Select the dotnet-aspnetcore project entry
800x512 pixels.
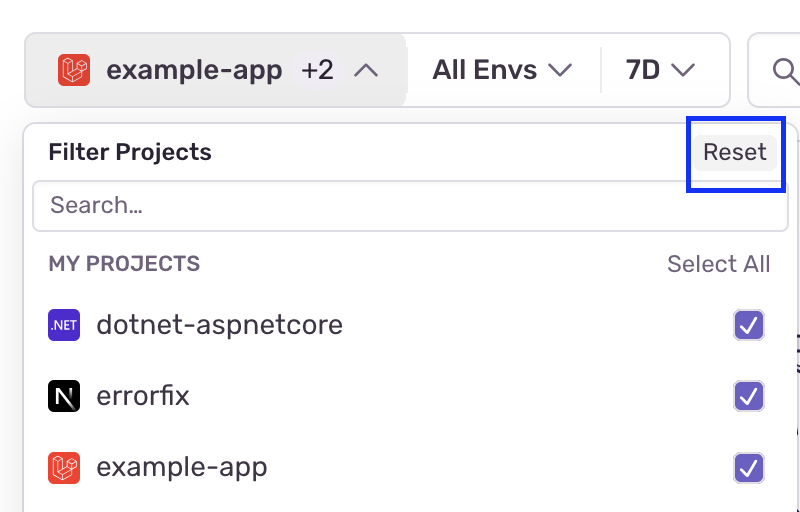pos(406,325)
